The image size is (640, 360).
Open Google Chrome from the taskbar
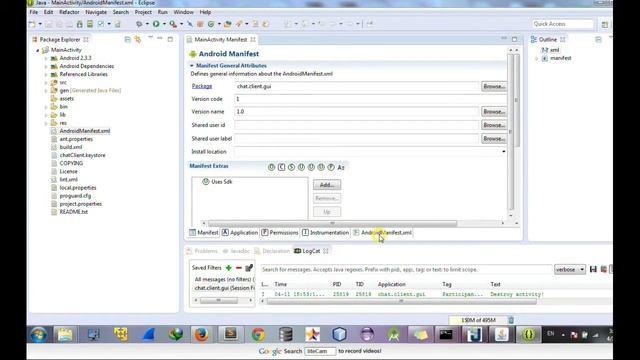pos(258,334)
